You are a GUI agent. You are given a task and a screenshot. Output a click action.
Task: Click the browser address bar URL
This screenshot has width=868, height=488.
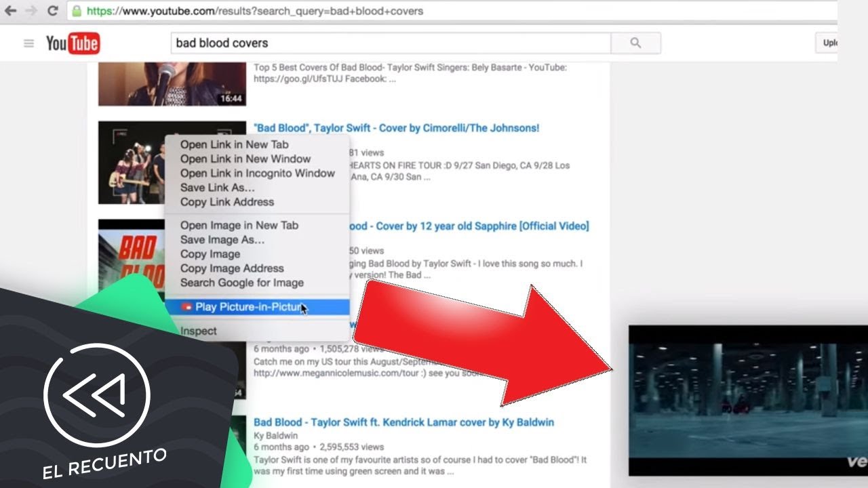[x=255, y=12]
